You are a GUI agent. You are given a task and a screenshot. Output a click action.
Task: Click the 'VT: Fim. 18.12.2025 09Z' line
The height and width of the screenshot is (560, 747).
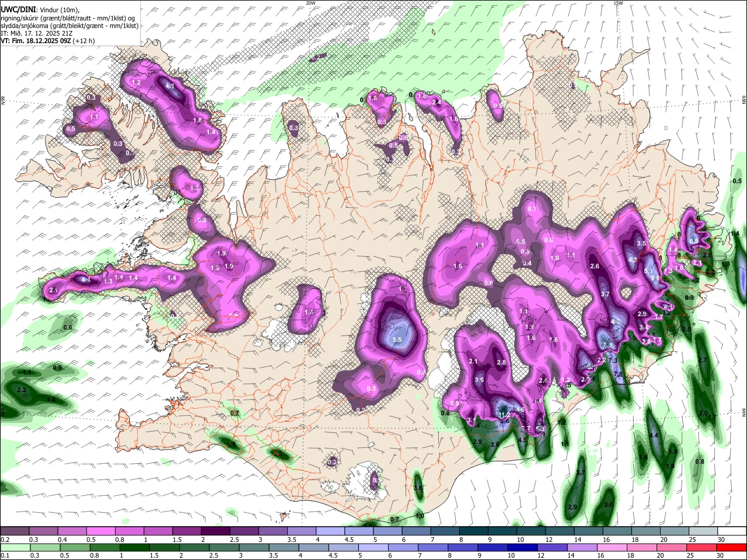(36, 41)
